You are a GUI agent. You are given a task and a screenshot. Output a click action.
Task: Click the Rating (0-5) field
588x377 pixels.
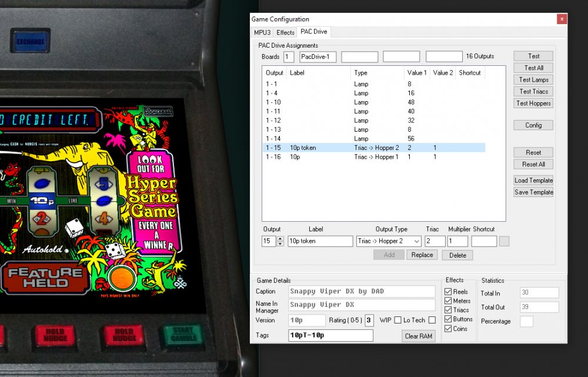369,321
